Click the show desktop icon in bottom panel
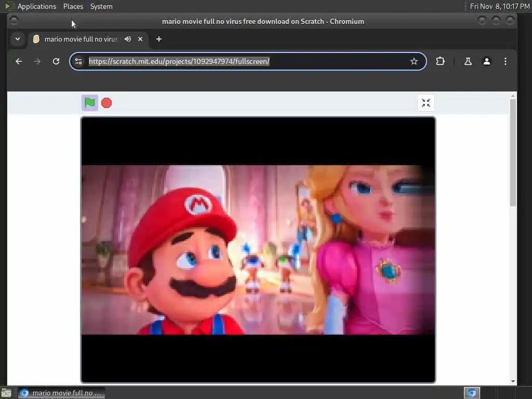The width and height of the screenshot is (532, 399). pos(6,393)
